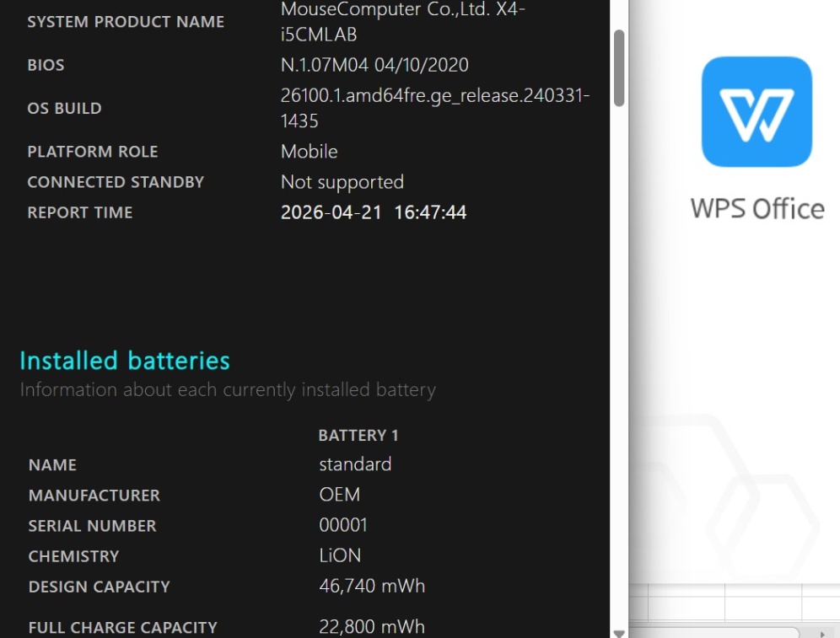Screen dimensions: 840x638
Task: Select full charge capacity value 22,800 mWh
Action: (372, 627)
